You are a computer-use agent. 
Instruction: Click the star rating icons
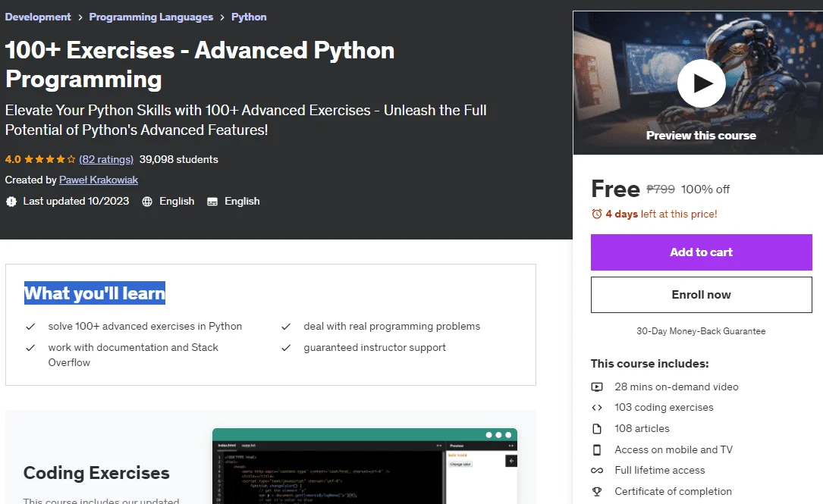coord(50,159)
